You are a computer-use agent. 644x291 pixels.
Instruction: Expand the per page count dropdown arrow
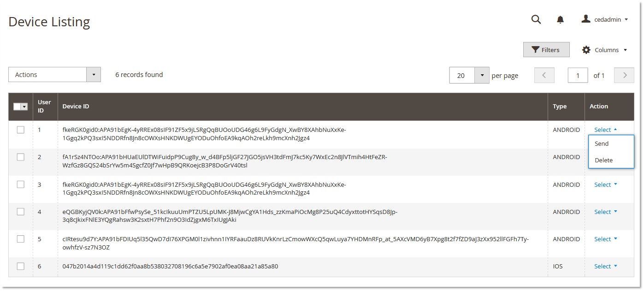(482, 75)
